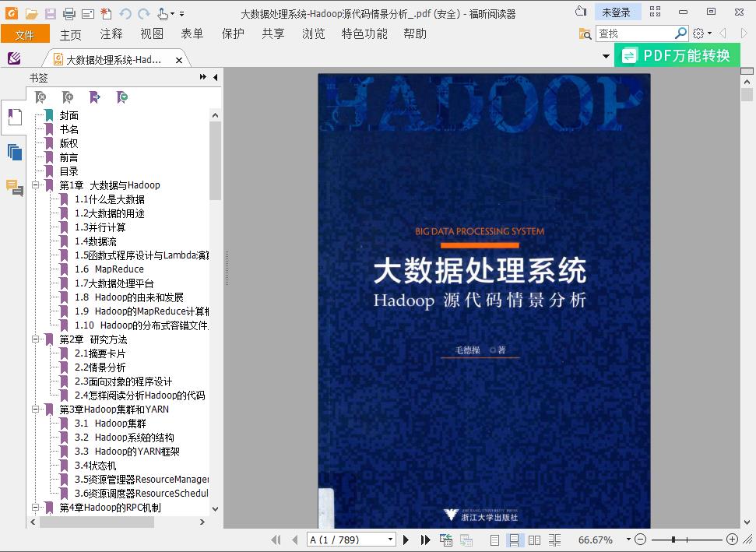
Task: Select the Hand touch mode icon
Action: tap(163, 13)
